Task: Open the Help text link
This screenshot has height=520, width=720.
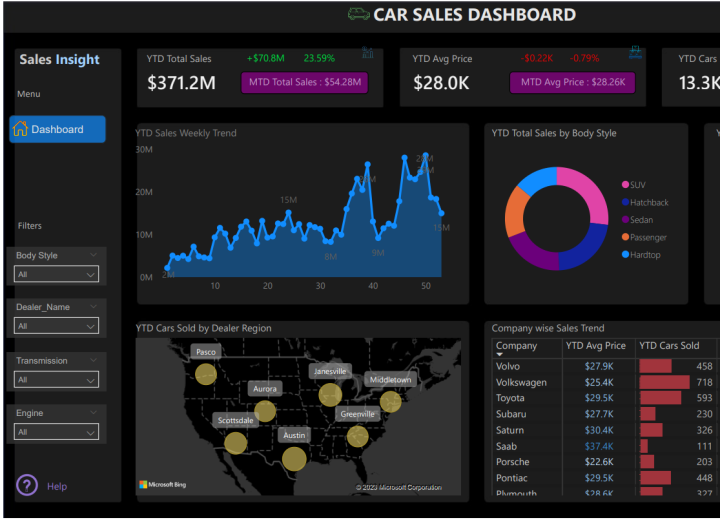Action: (57, 486)
